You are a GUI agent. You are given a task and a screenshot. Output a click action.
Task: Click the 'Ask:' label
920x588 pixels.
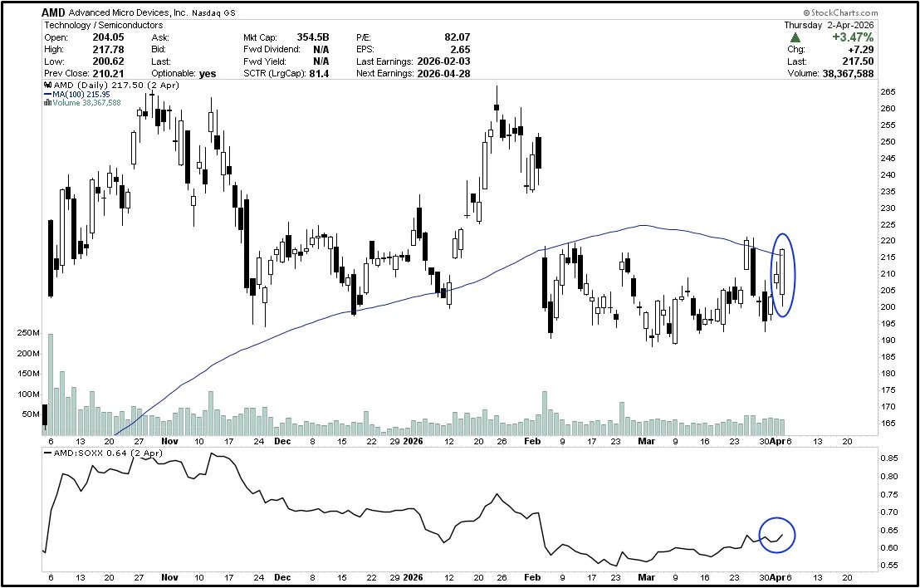[160, 37]
